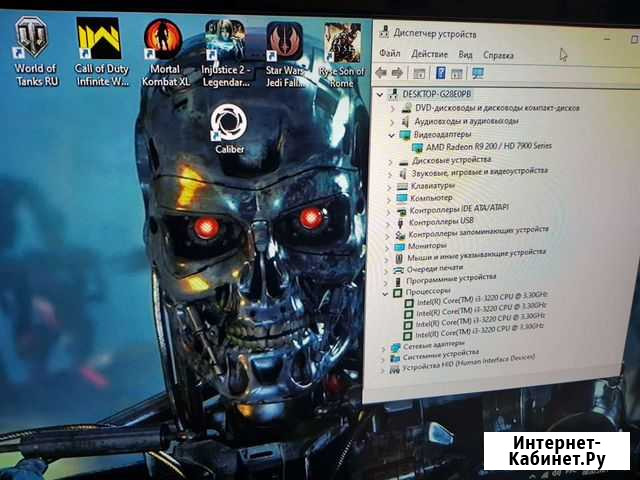This screenshot has width=640, height=480.
Task: Select AMD Radeon R9 200 / HD 7900 Series
Action: click(489, 147)
